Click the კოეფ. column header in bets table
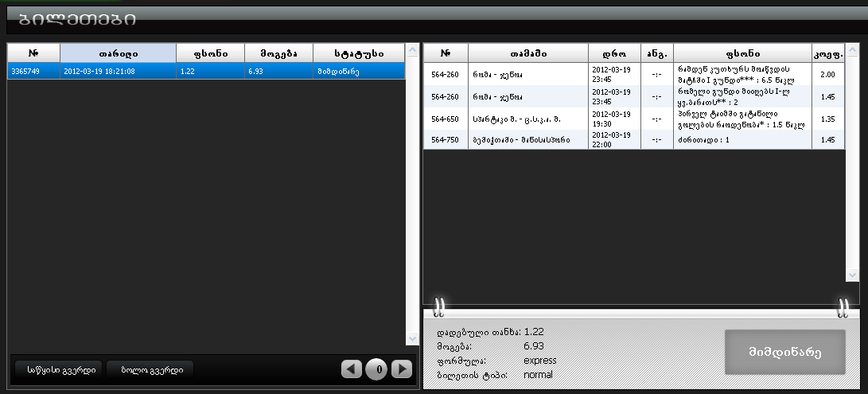Viewport: 868px width, 394px height. (828, 53)
